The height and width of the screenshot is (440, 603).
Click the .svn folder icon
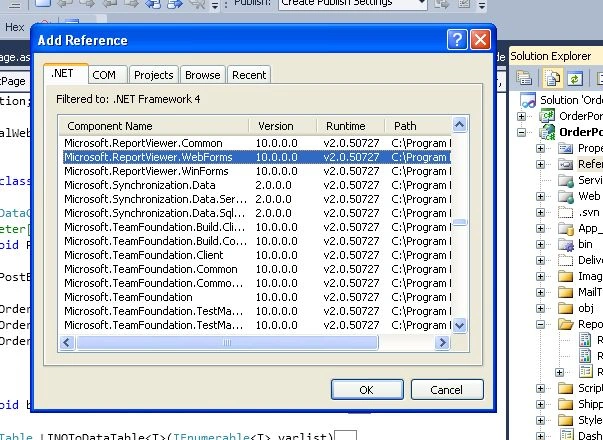[566, 212]
